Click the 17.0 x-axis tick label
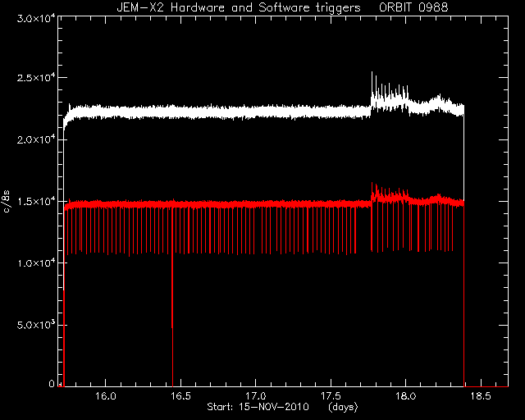525x420 pixels. click(x=255, y=396)
